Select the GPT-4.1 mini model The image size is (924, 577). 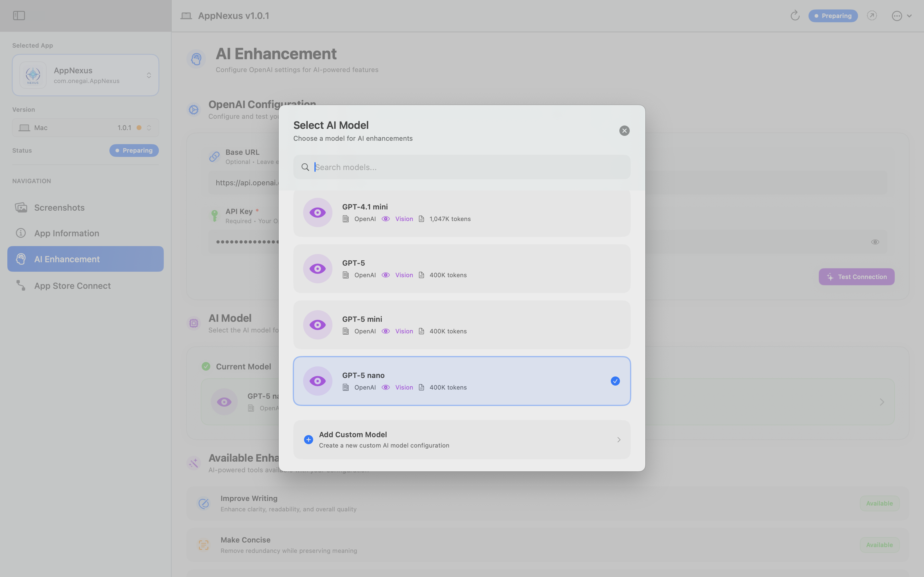pos(462,212)
